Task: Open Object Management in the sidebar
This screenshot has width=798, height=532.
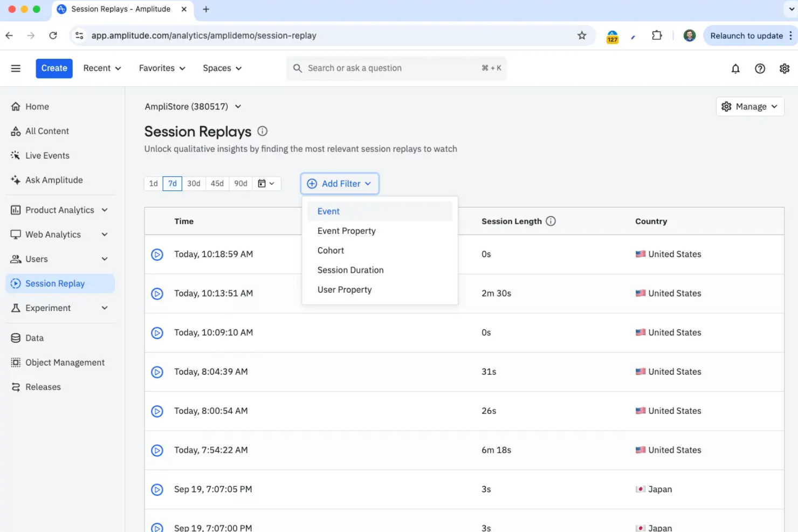Action: [60, 363]
